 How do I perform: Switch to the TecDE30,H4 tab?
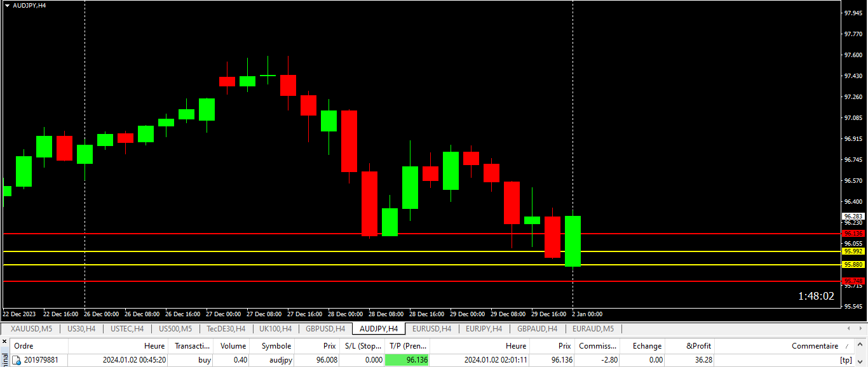[x=226, y=328]
